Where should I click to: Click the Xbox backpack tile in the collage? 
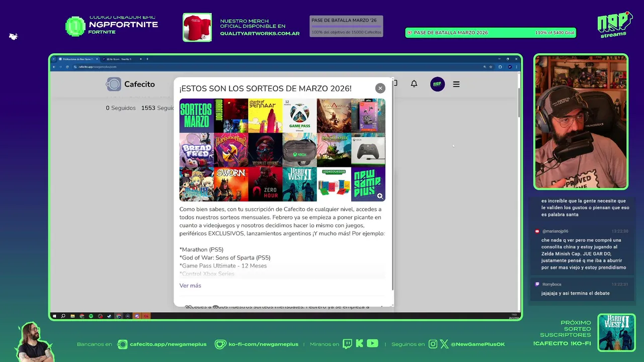(299, 150)
